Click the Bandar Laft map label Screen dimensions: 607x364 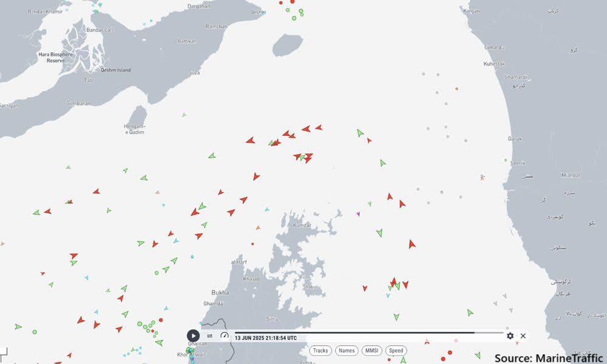pos(99,29)
